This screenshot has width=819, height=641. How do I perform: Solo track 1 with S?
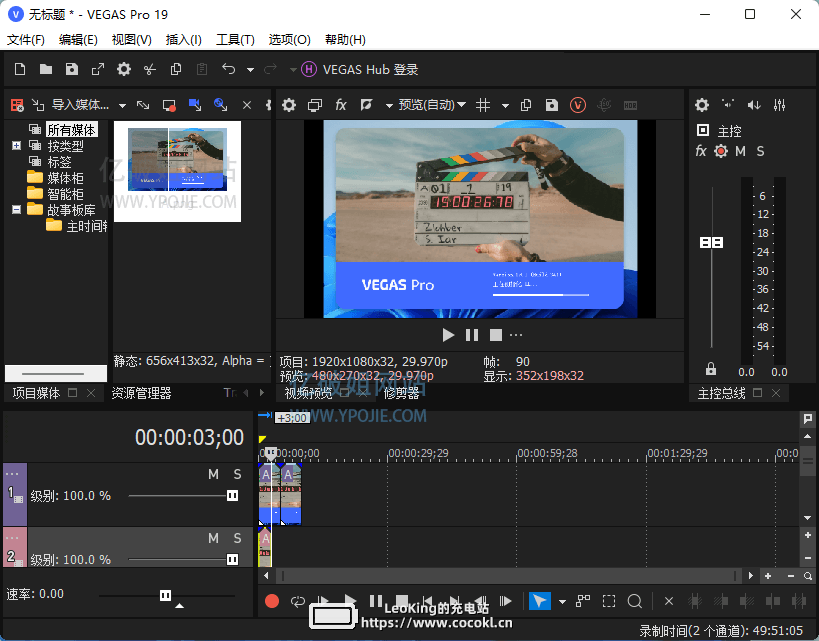point(238,474)
